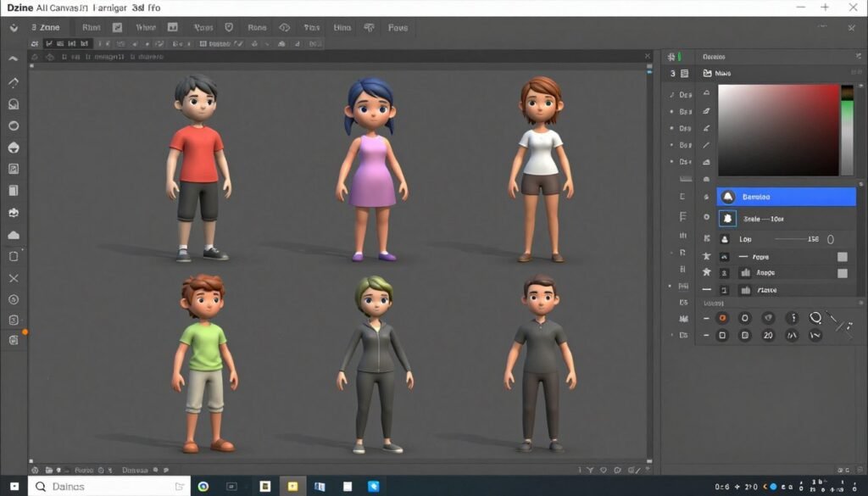
Task: Select the boy in the red shirt on the canvas
Action: coord(198,168)
